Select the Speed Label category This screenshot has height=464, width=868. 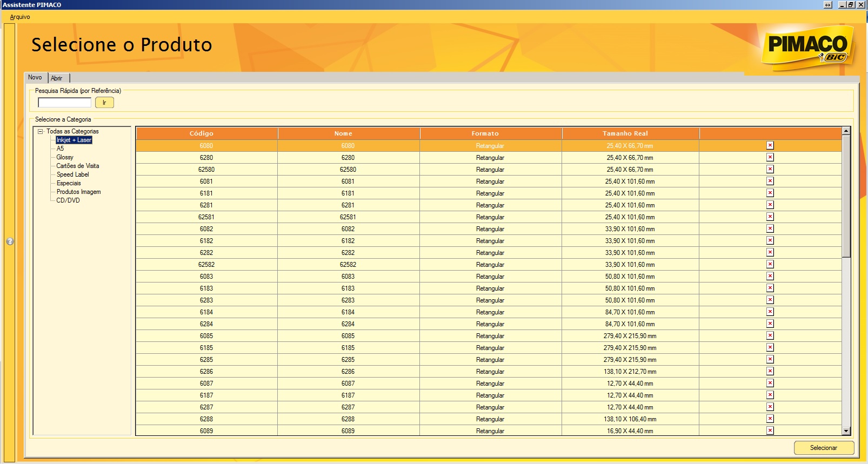(x=73, y=174)
